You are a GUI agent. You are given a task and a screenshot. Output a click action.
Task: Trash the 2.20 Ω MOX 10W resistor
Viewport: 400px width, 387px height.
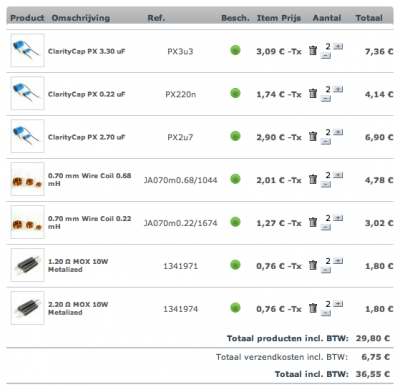pos(313,309)
